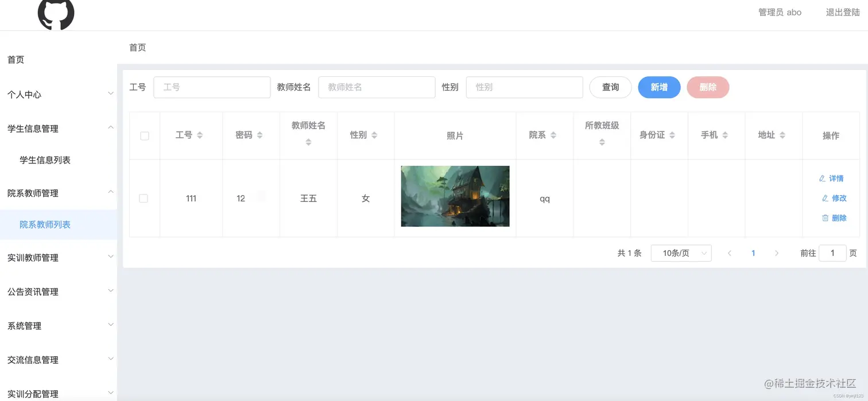Focus the 性别 search field
The height and width of the screenshot is (401, 868).
click(524, 87)
